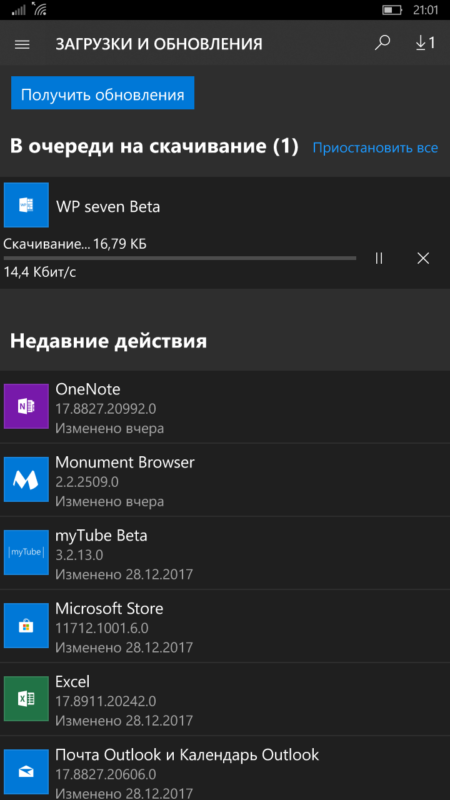Click the Outlook Mail and Calendar icon
This screenshot has height=800, width=450.
point(27,772)
